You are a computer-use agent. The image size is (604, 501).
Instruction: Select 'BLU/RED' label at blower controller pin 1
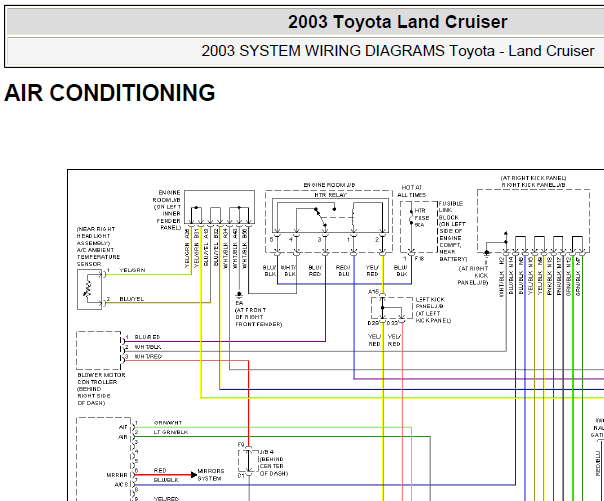pos(147,337)
